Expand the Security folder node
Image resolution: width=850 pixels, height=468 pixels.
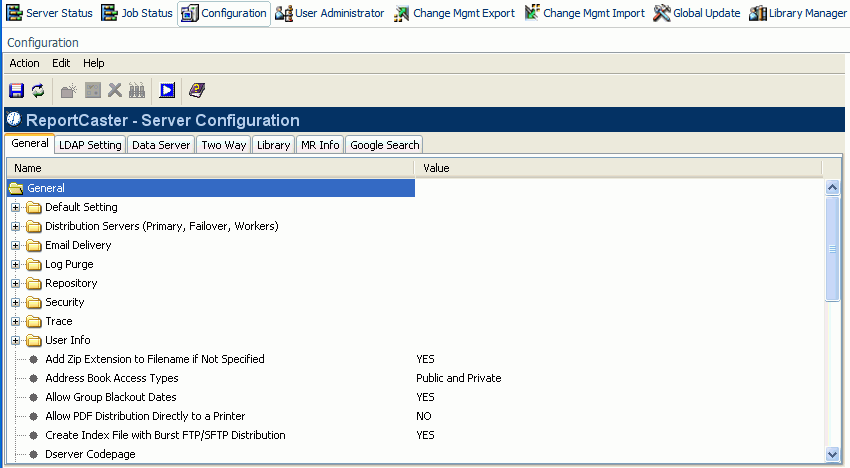[16, 302]
